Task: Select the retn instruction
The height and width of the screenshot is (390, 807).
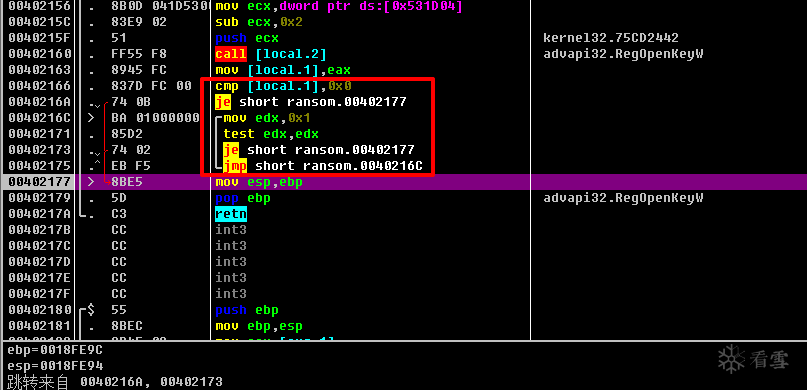Action: 231,214
